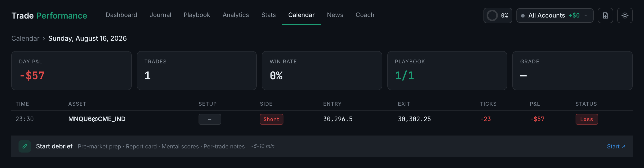
Task: Open the Journal tab
Action: pos(160,15)
